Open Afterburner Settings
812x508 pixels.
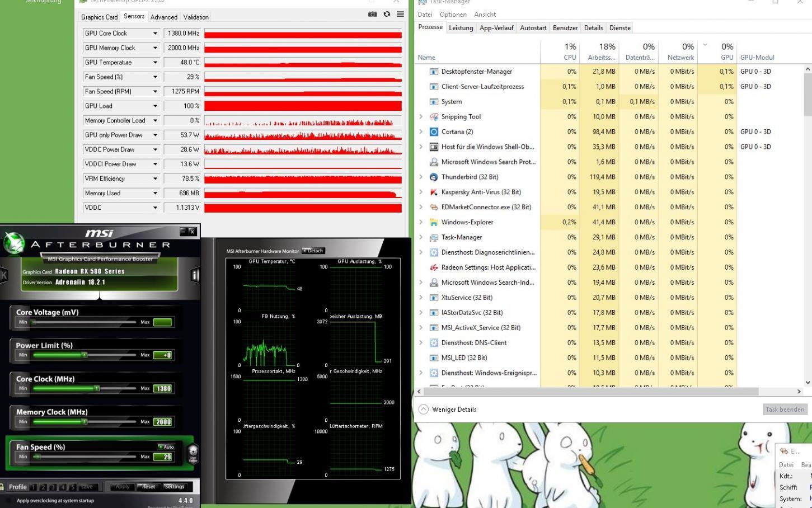174,487
